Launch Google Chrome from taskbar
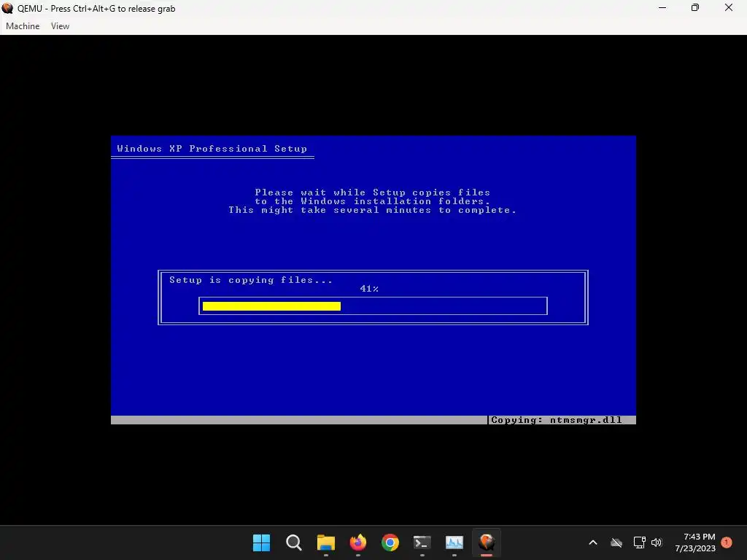The height and width of the screenshot is (560, 747). [390, 542]
